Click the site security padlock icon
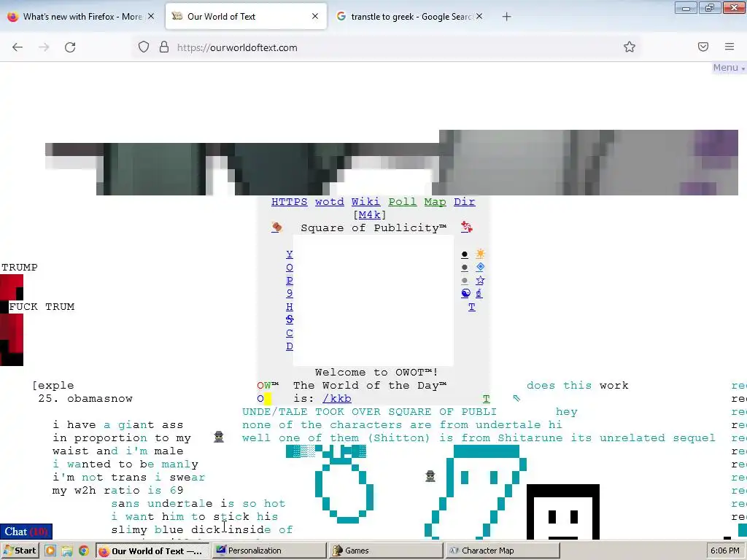 click(x=164, y=47)
